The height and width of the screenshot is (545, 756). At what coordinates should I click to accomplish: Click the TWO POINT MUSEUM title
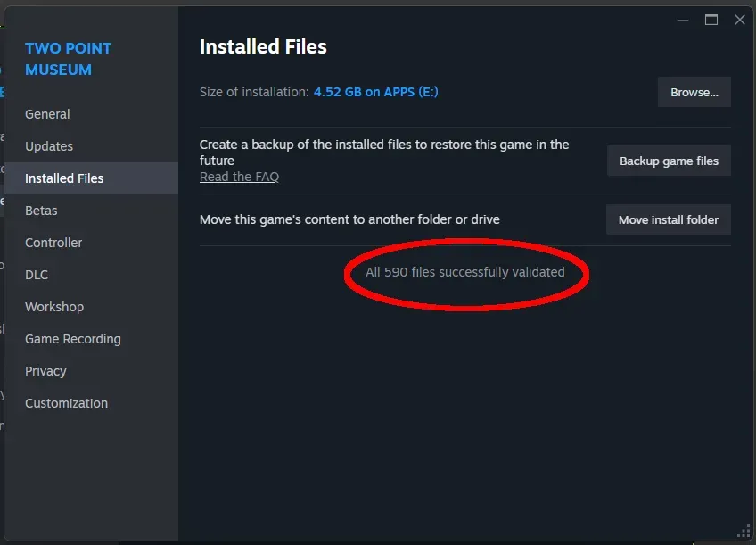coord(68,59)
